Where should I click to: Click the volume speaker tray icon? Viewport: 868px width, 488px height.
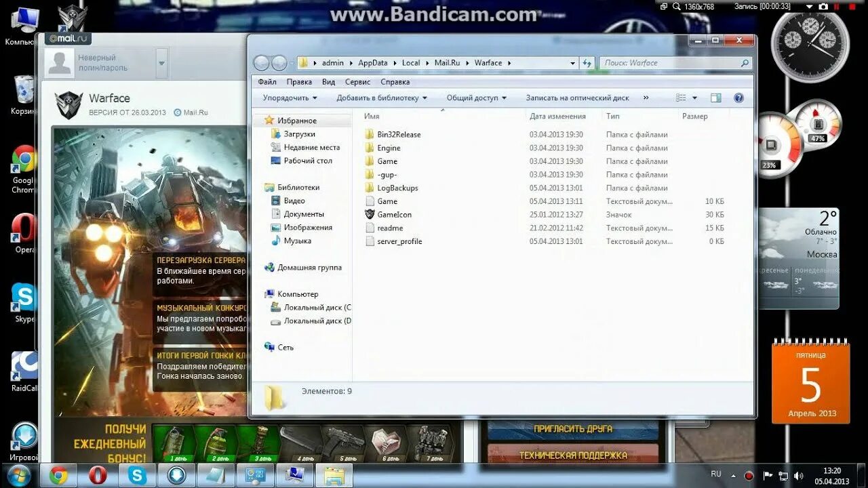[x=799, y=476]
